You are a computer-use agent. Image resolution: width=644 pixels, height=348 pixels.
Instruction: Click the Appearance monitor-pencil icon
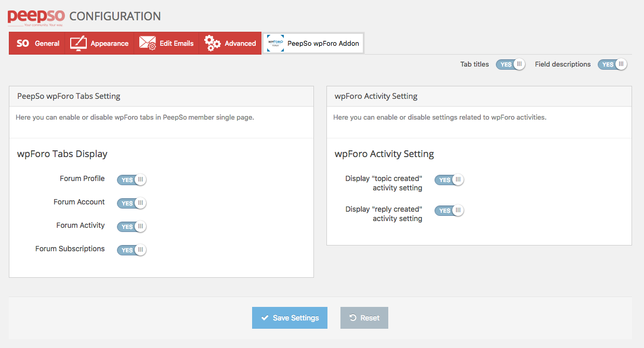click(x=78, y=43)
